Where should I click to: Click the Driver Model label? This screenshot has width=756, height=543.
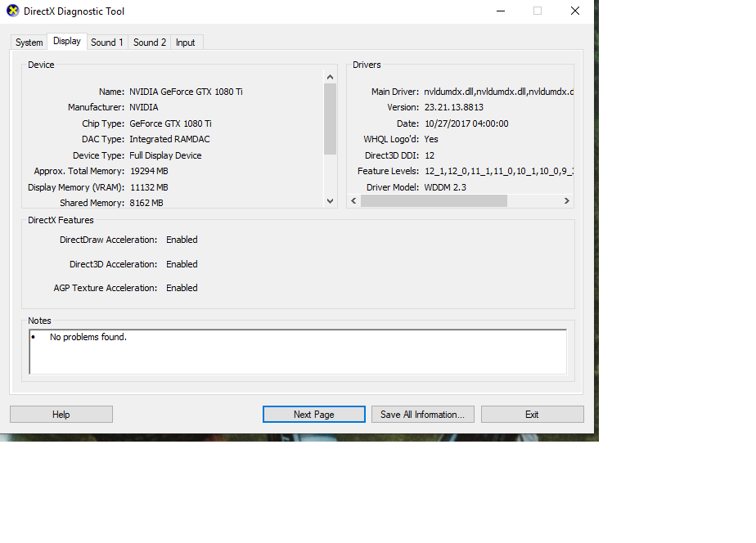[393, 187]
